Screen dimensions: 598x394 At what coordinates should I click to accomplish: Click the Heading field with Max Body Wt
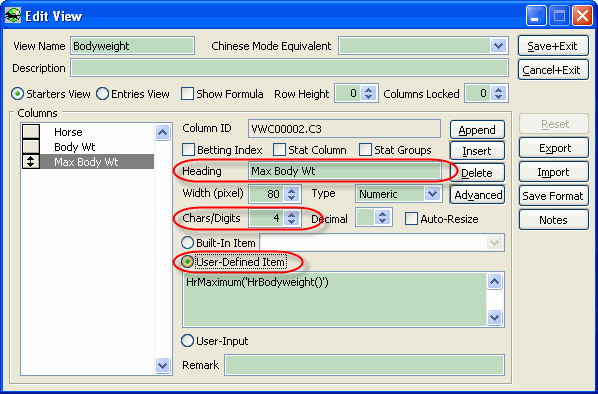(344, 171)
